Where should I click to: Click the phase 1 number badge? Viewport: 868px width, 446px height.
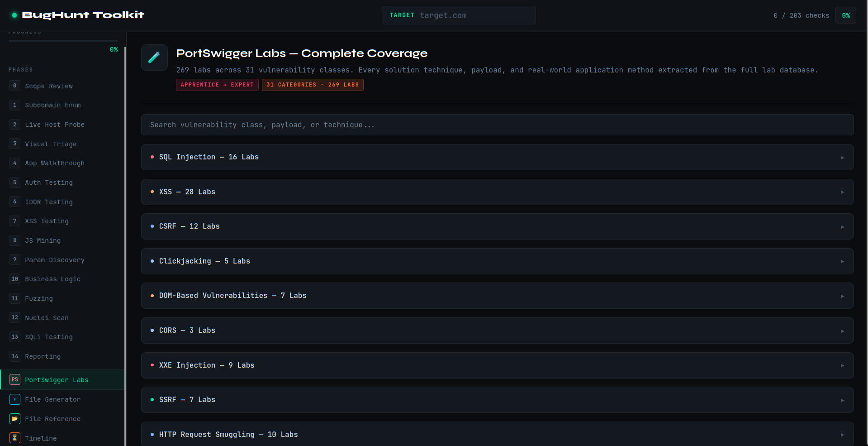(x=15, y=105)
